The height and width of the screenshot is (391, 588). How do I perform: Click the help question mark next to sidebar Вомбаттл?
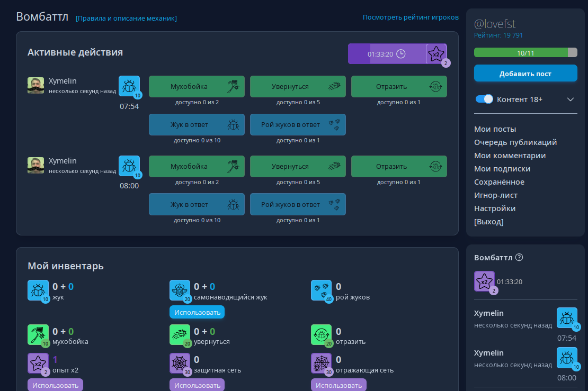click(519, 258)
